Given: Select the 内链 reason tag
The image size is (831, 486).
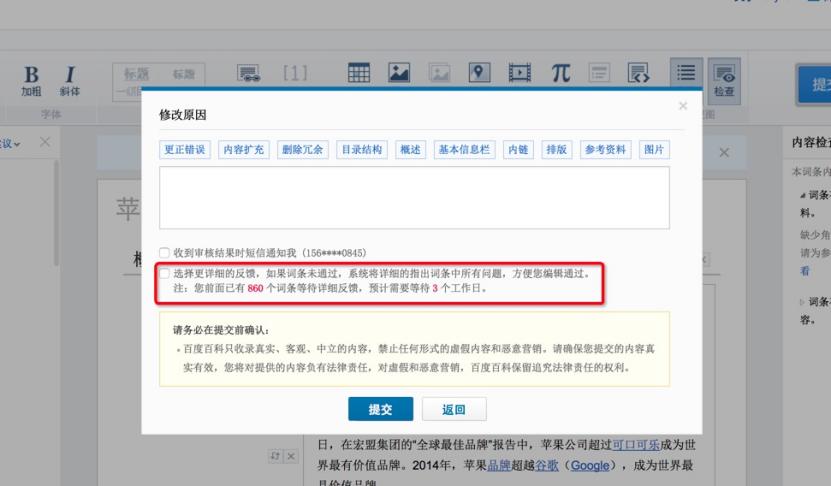Looking at the screenshot, I should tap(518, 149).
